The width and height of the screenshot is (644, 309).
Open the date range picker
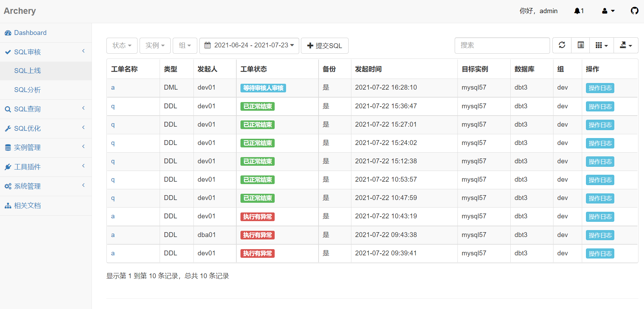pos(249,46)
